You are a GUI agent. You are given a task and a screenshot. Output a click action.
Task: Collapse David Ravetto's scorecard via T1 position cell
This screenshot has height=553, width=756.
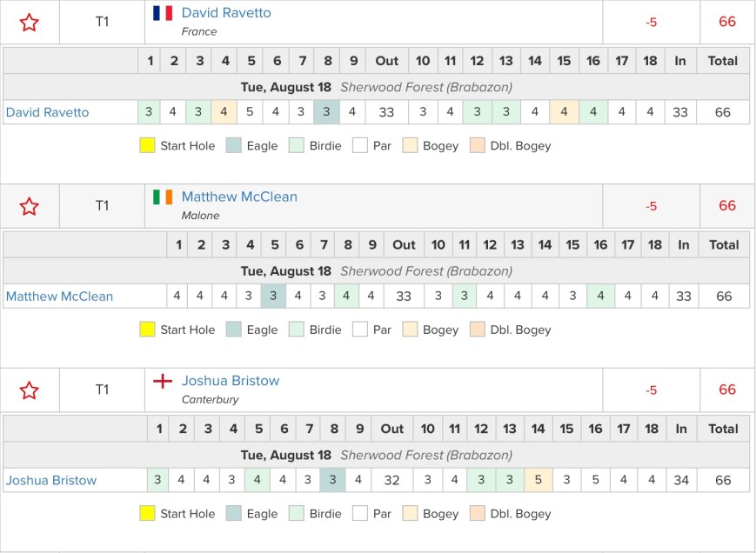coord(102,23)
